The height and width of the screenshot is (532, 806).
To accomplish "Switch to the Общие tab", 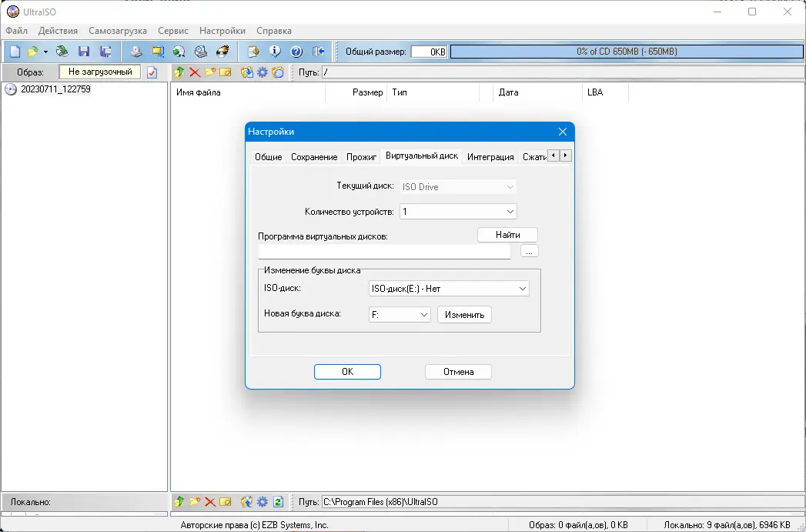I will 269,157.
